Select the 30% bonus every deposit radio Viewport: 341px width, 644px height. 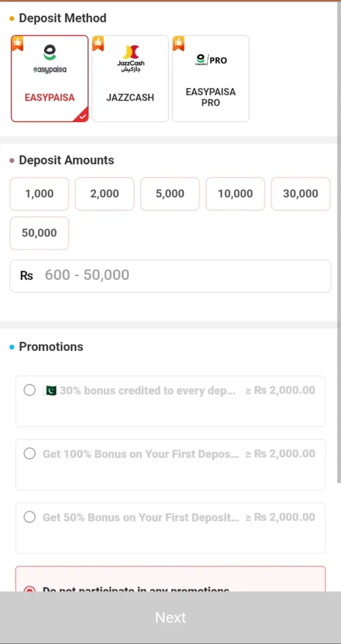[x=30, y=390]
